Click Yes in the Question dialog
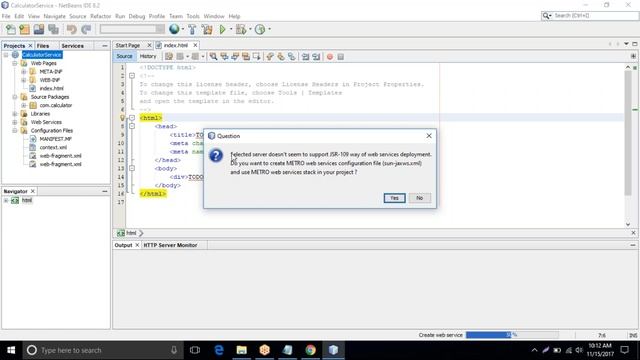The height and width of the screenshot is (360, 640). pos(394,198)
